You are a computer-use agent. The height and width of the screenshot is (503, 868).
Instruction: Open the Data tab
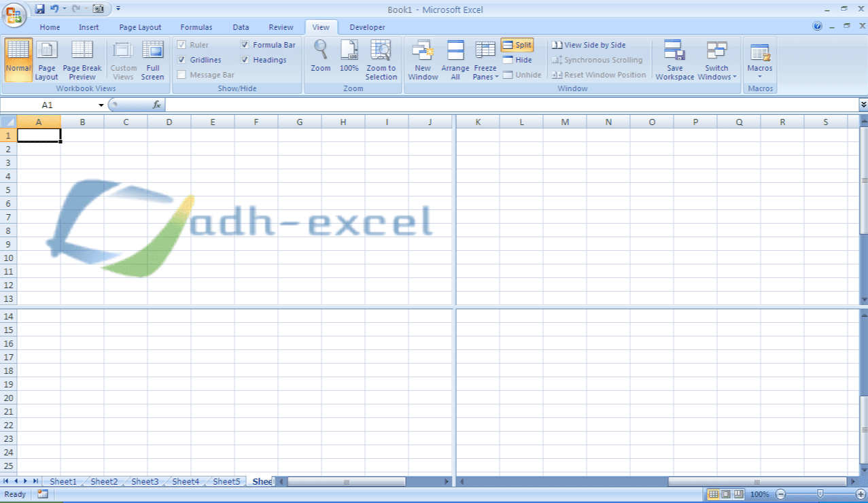241,27
